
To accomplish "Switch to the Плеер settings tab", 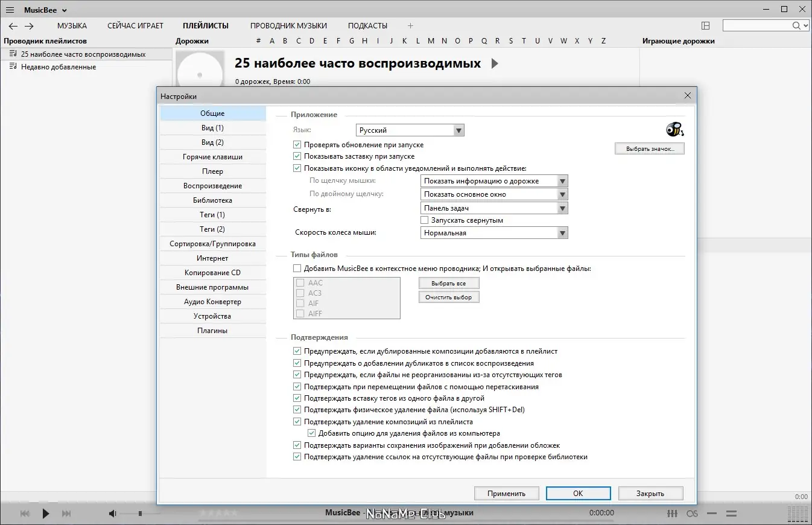I will tap(213, 171).
